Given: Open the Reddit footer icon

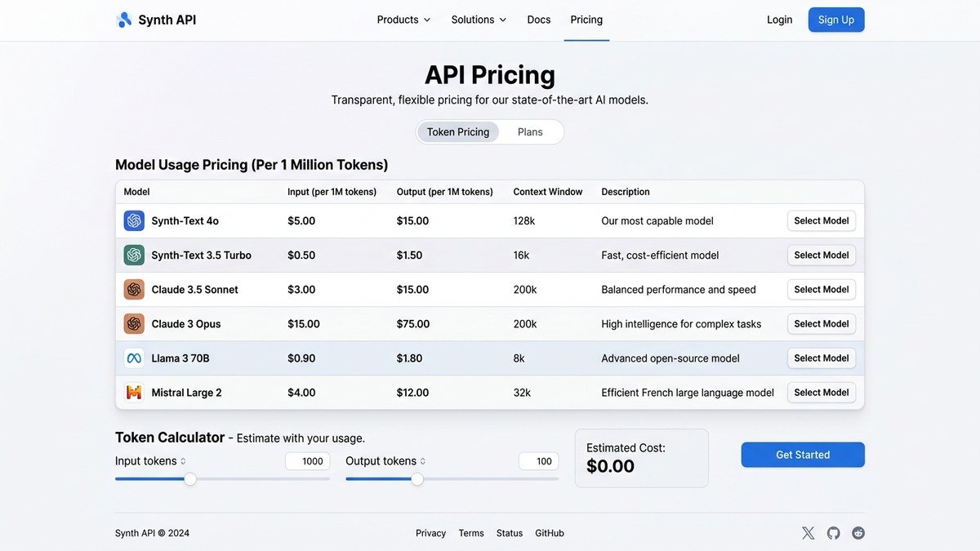Looking at the screenshot, I should (x=858, y=533).
